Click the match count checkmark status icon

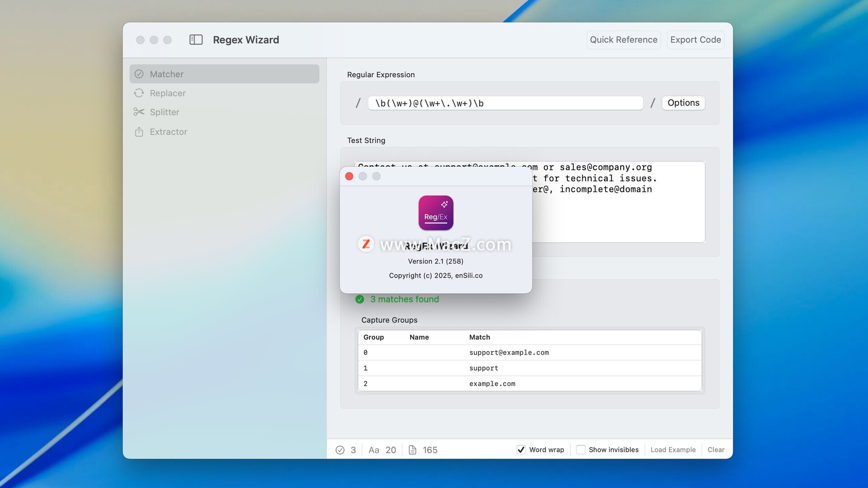(x=340, y=450)
